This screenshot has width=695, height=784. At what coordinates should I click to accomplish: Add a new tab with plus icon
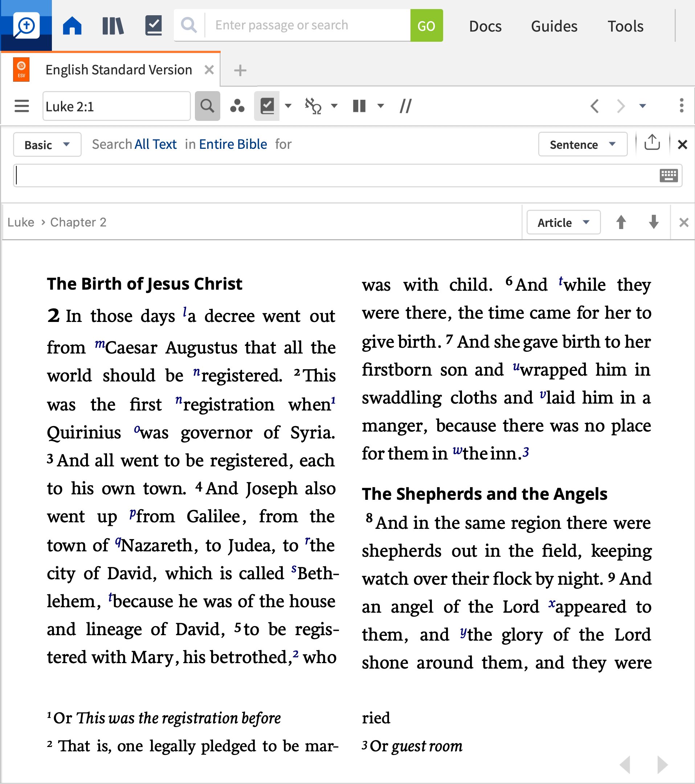(x=240, y=70)
